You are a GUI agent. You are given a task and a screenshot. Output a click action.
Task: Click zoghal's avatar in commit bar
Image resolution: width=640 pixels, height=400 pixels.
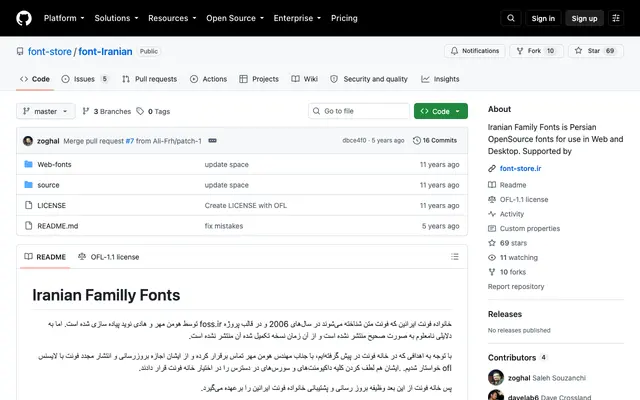click(x=28, y=141)
